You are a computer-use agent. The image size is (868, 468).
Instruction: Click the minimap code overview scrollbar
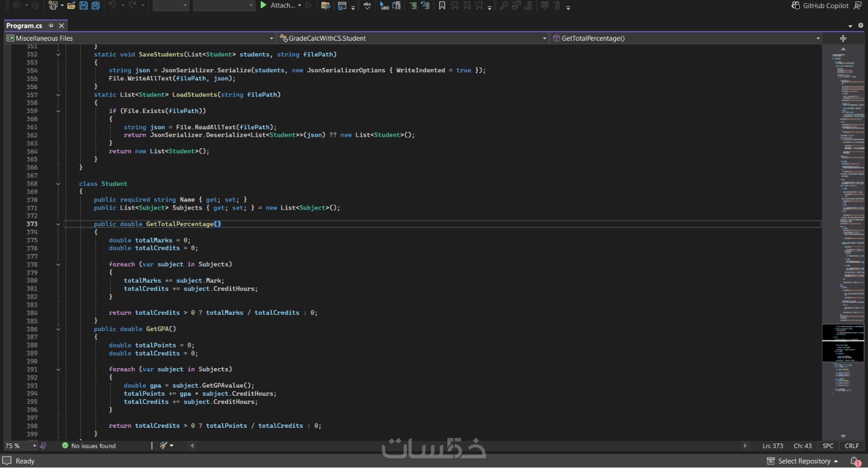(x=843, y=217)
